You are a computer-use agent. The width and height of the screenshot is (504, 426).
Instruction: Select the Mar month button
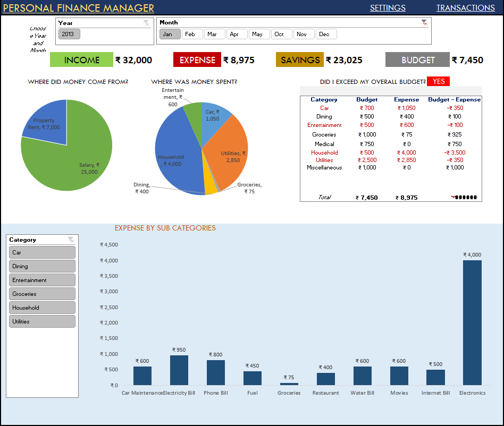(x=214, y=33)
